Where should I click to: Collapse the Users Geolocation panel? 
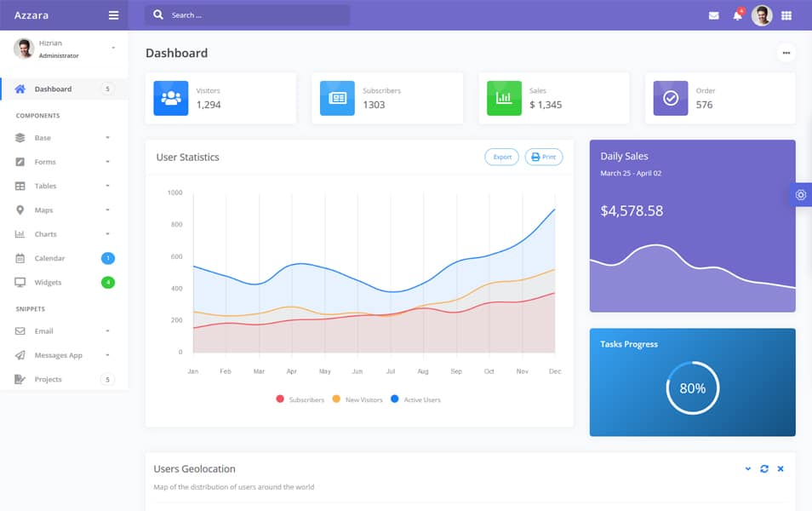pyautogui.click(x=746, y=468)
